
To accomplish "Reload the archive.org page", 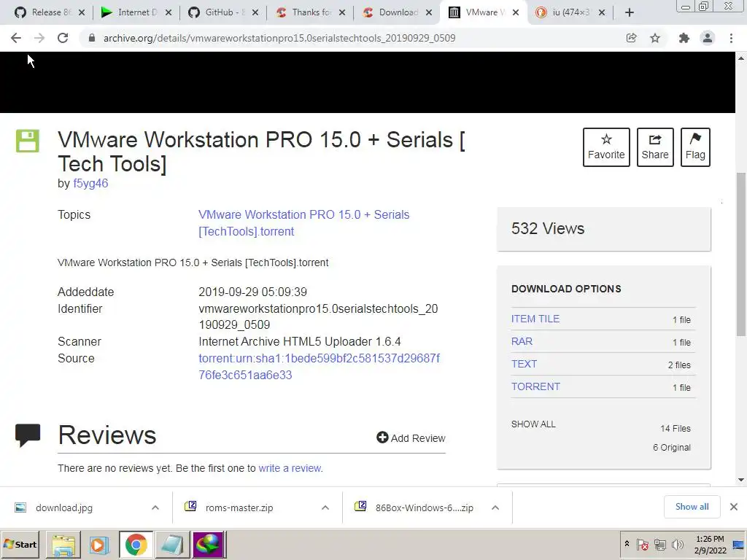I will pyautogui.click(x=63, y=38).
